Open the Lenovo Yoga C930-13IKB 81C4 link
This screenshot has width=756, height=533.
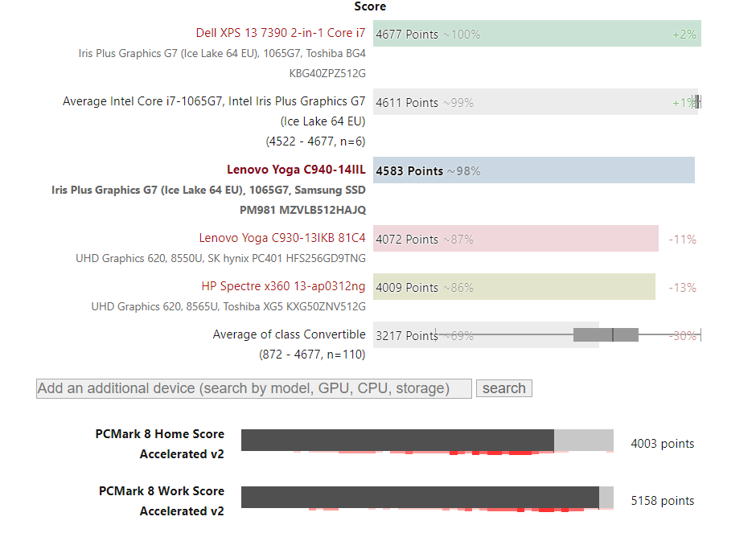(282, 238)
